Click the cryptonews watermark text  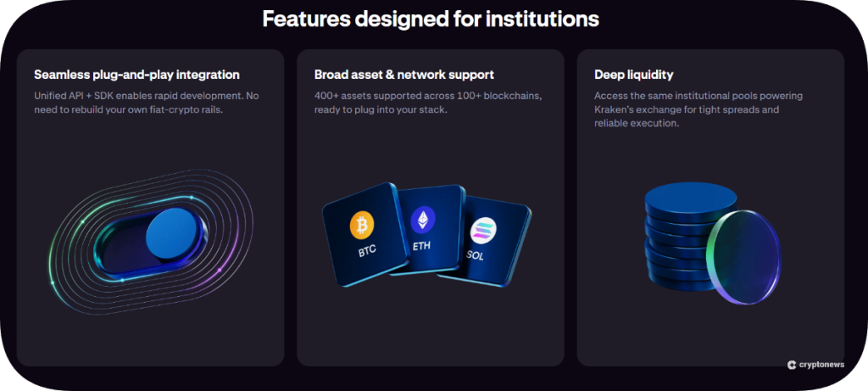821,365
